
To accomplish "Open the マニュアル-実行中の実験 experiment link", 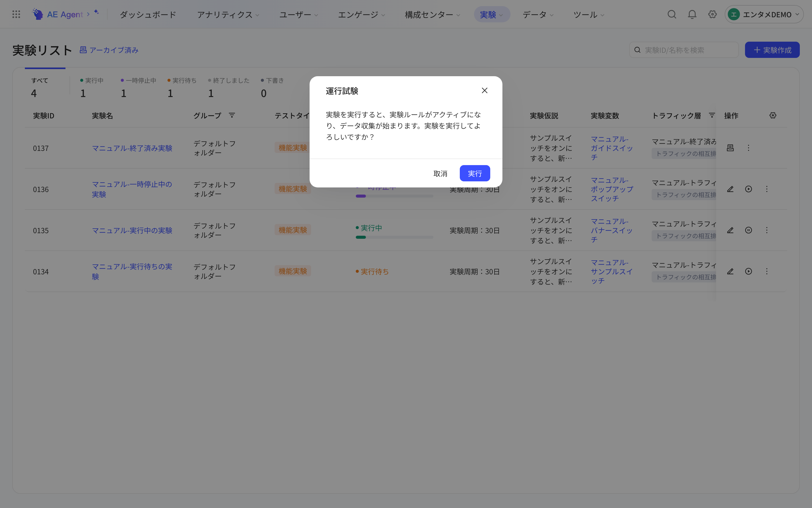I will 132,230.
